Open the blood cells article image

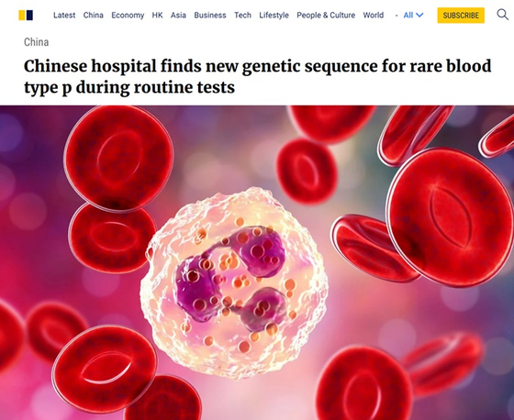pos(257,262)
